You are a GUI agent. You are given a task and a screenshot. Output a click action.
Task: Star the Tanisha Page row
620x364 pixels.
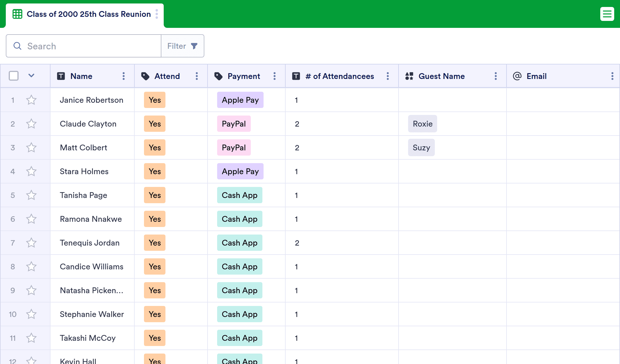pos(31,195)
